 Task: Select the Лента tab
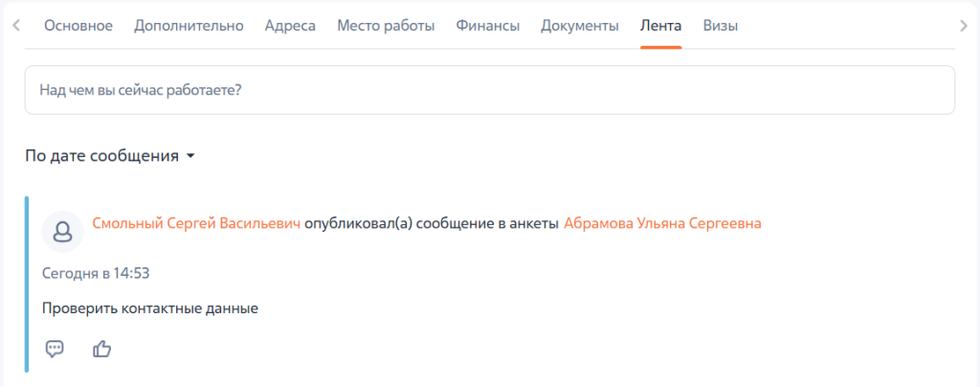click(x=660, y=26)
